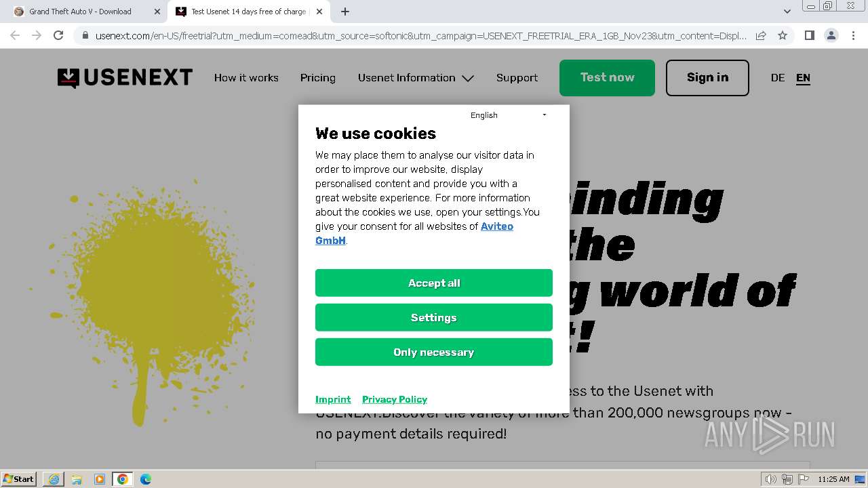
Task: Click the Windows Start button
Action: tap(19, 479)
